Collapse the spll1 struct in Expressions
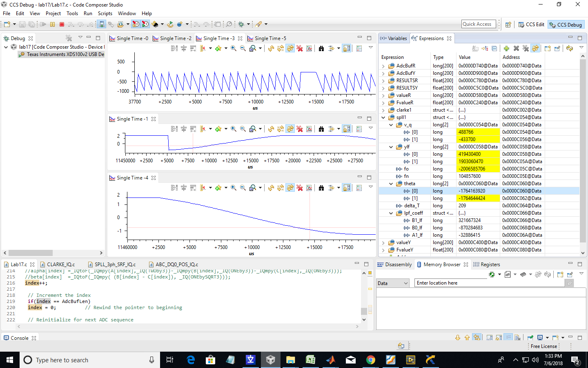Image resolution: width=588 pixels, height=368 pixels. (x=383, y=117)
